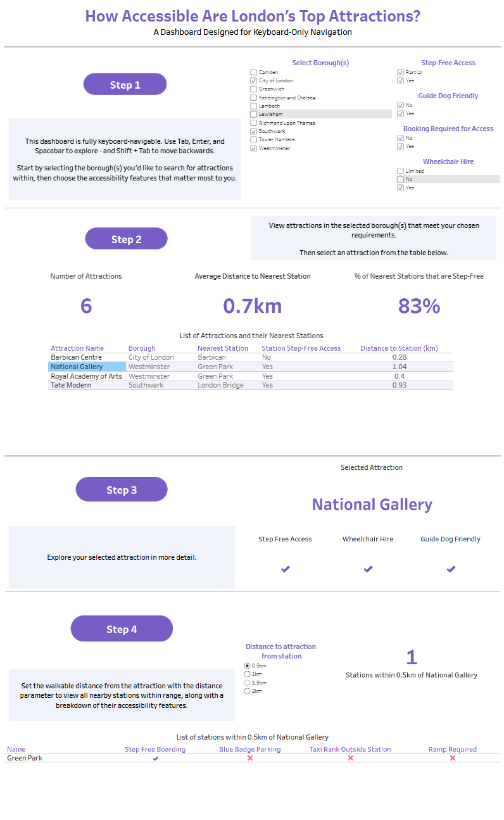Tick the Limited wheelchair hire checkbox
The image size is (504, 820).
(x=400, y=171)
